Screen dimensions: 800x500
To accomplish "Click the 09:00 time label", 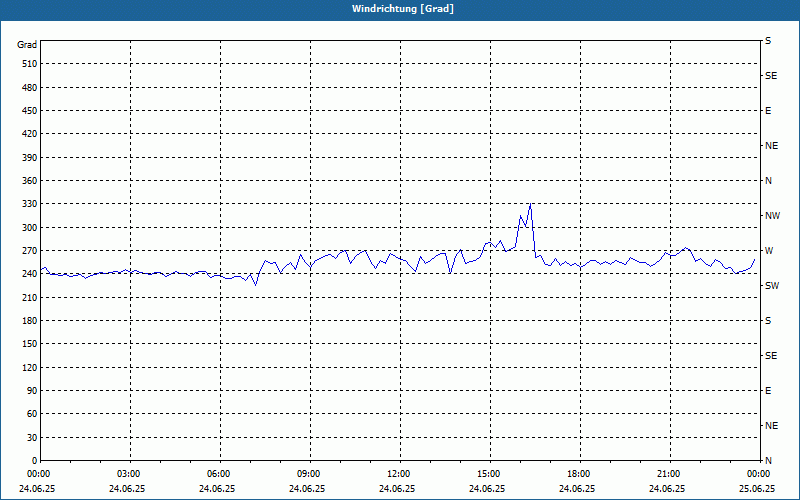I will coord(307,474).
